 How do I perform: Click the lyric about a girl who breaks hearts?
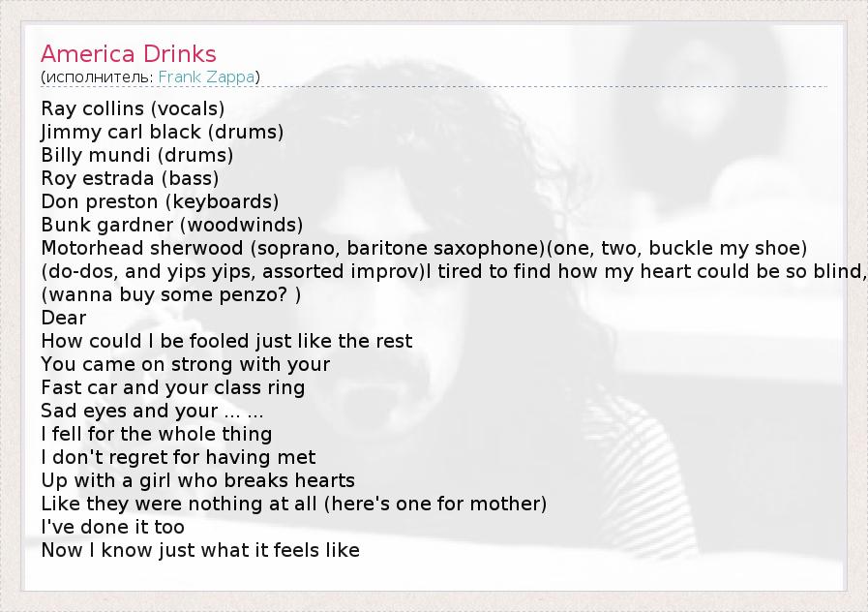pos(197,480)
